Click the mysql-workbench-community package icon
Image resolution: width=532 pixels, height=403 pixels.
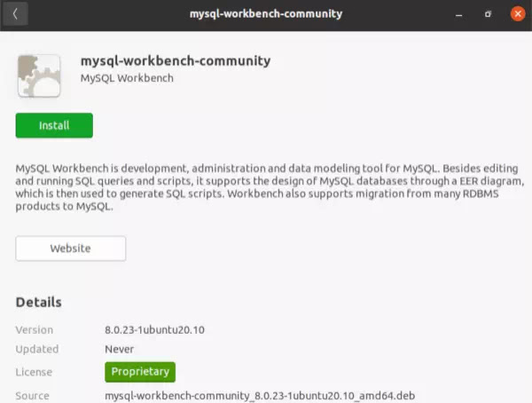click(39, 75)
